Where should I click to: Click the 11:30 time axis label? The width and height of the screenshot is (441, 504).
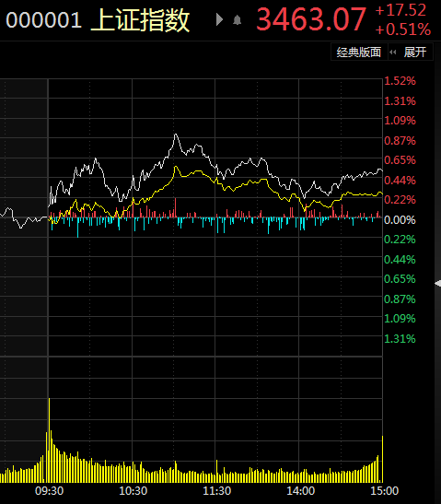coord(216,491)
